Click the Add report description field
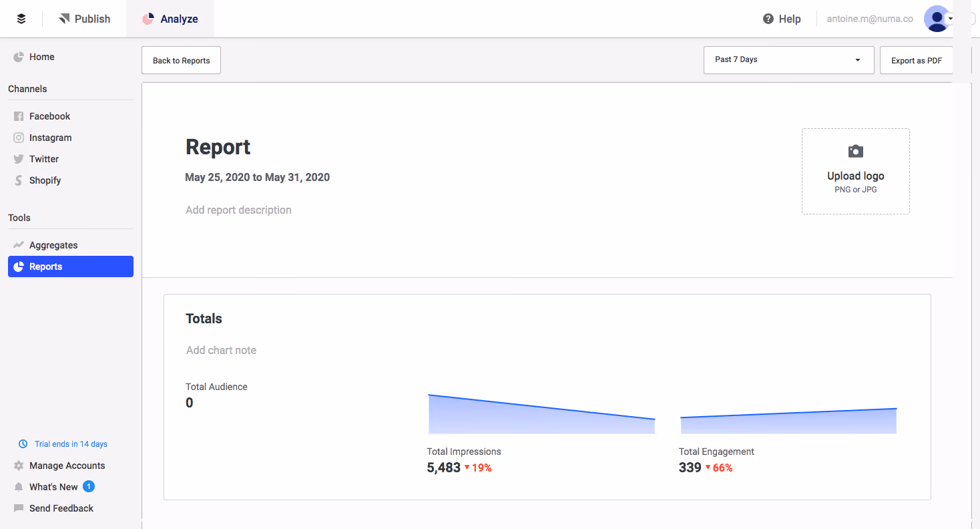The width and height of the screenshot is (980, 529). 238,210
